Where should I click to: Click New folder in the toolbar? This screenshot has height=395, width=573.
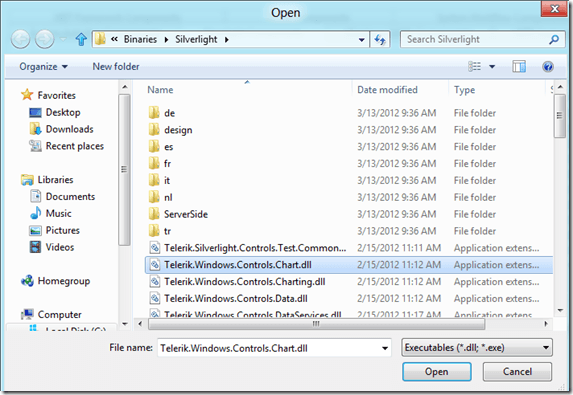[x=116, y=67]
